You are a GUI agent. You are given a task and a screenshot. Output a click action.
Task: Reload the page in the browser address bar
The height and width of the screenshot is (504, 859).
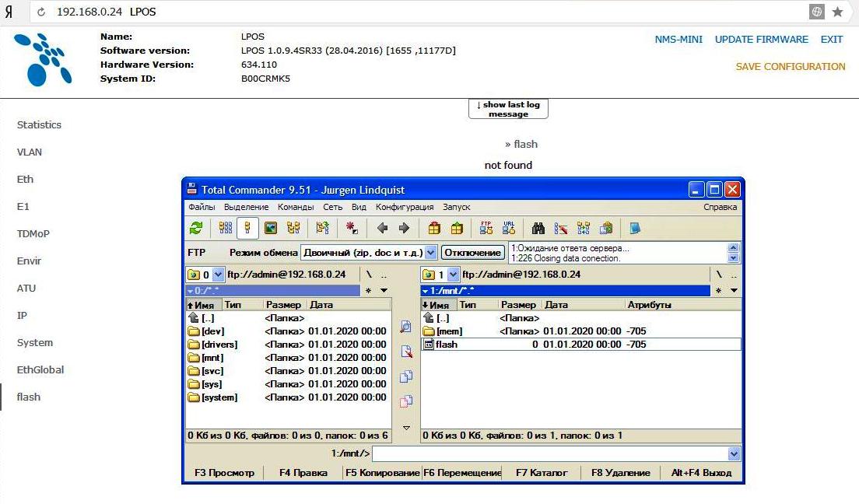coord(41,12)
